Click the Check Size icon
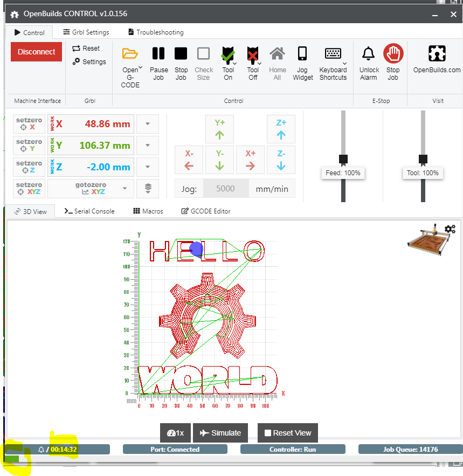463x476 pixels. pyautogui.click(x=203, y=54)
